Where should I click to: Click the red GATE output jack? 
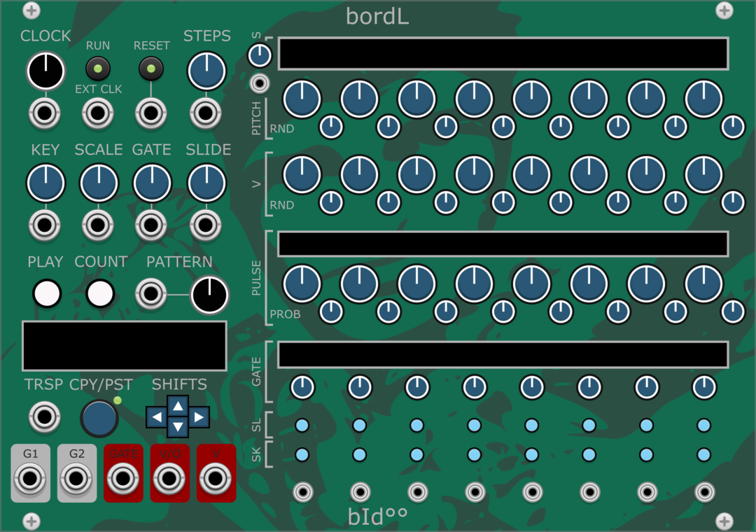123,479
